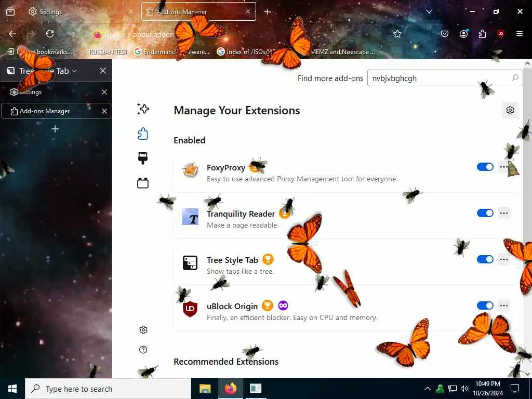Bookmark this page with star icon
The image size is (532, 399).
tap(397, 34)
